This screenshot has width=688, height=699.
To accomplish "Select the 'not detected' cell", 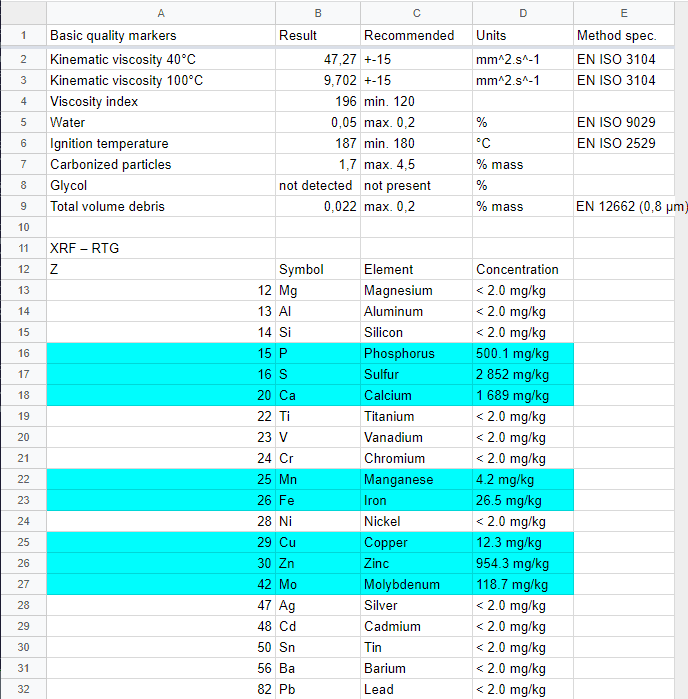I will click(x=318, y=185).
